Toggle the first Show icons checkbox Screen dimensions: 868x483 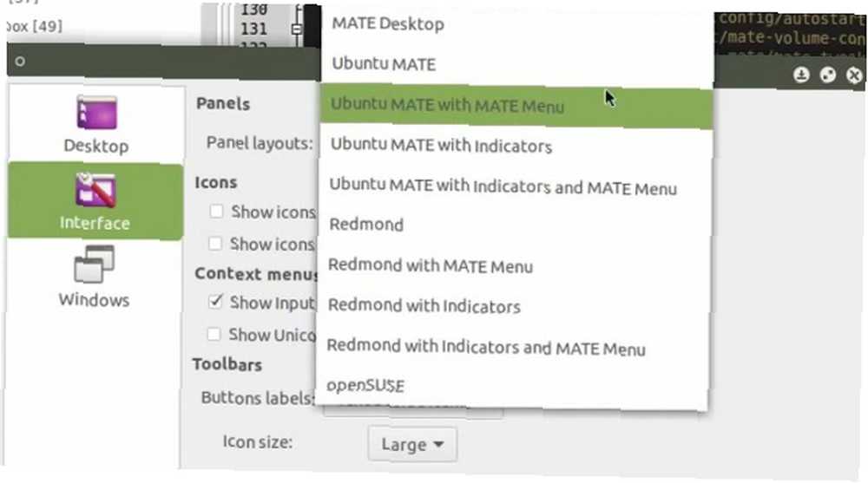coord(216,212)
